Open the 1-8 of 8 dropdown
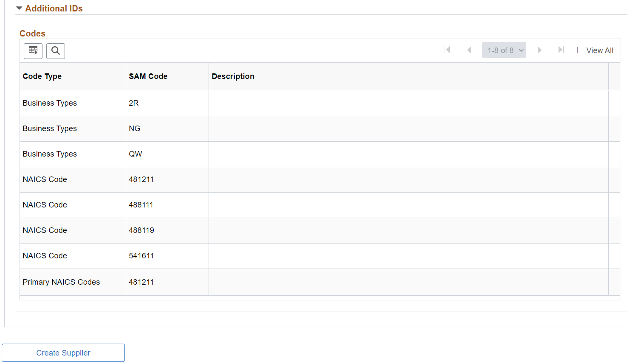Image resolution: width=627 pixels, height=364 pixels. (504, 50)
